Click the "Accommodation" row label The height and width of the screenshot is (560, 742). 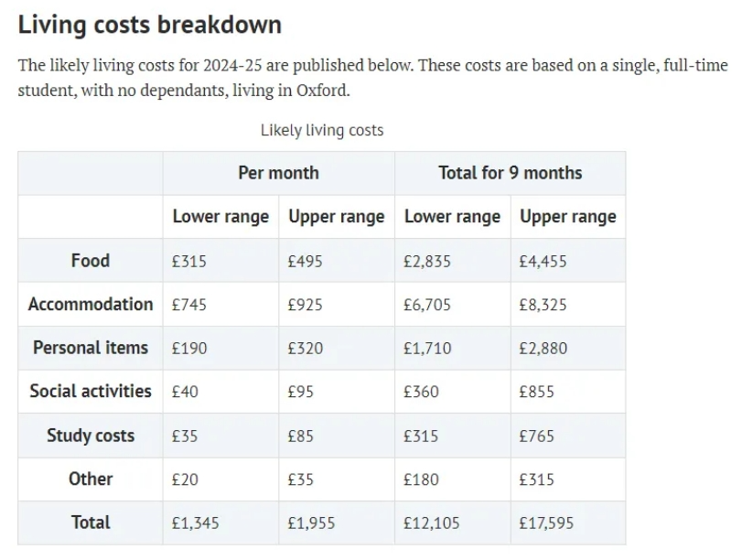tap(90, 305)
